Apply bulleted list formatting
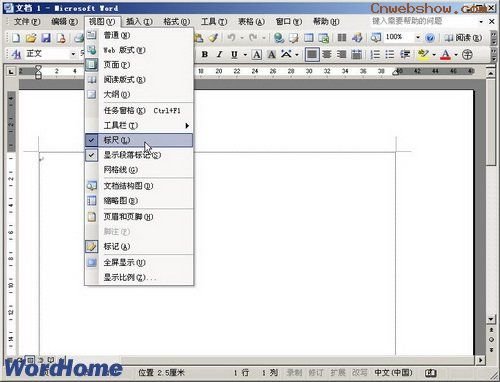The height and width of the screenshot is (382, 500). click(x=390, y=54)
